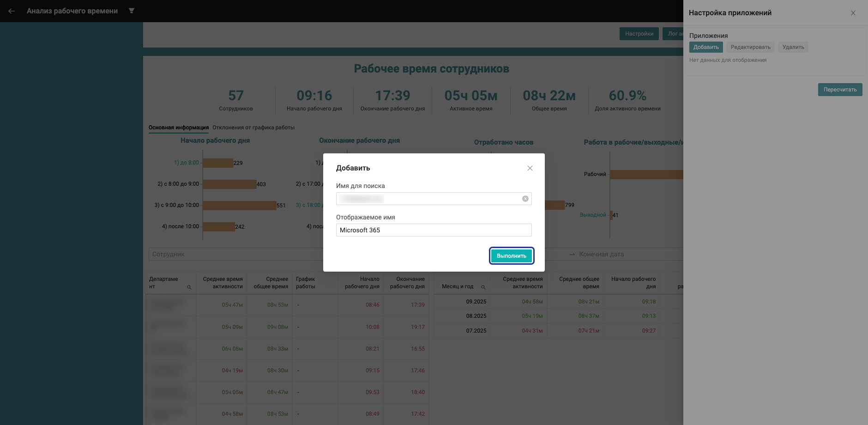
Task: Select the 09.2025 month row
Action: [476, 302]
